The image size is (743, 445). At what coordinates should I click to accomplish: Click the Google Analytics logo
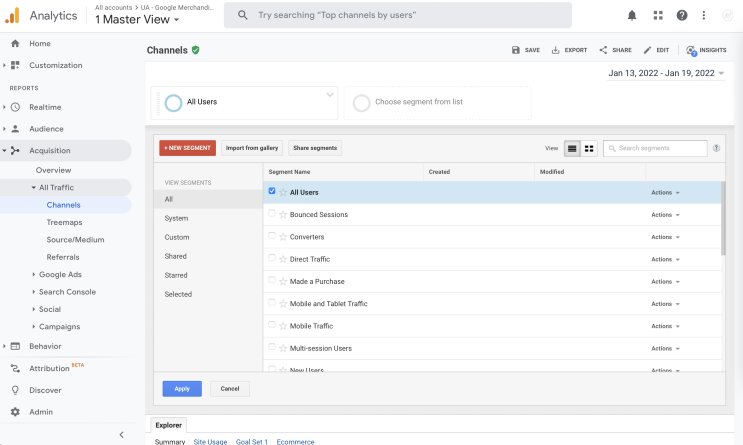tap(12, 16)
